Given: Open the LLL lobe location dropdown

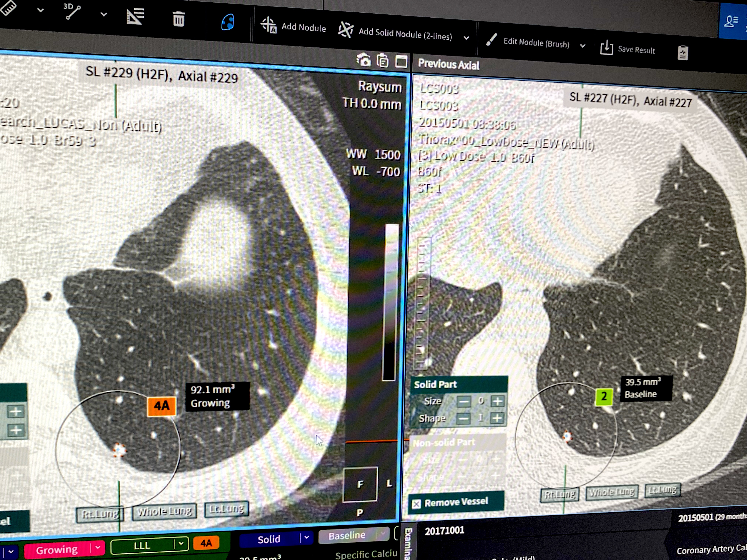Looking at the screenshot, I should (x=181, y=543).
